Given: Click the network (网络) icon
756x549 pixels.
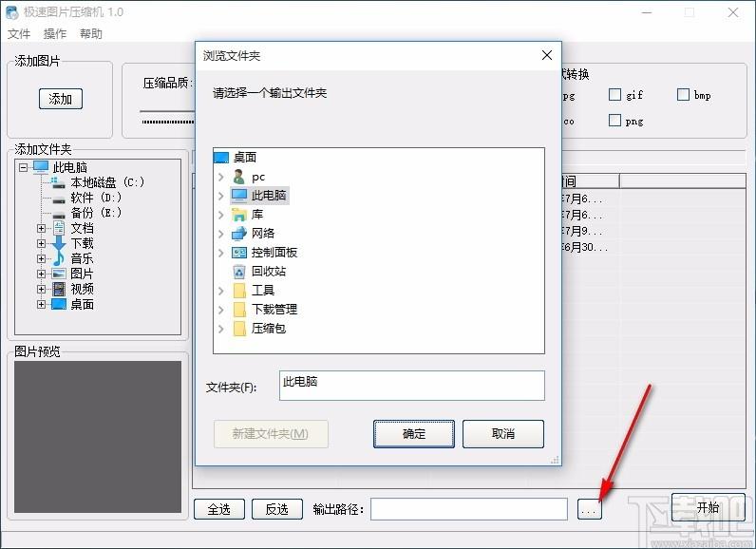Looking at the screenshot, I should (x=239, y=234).
